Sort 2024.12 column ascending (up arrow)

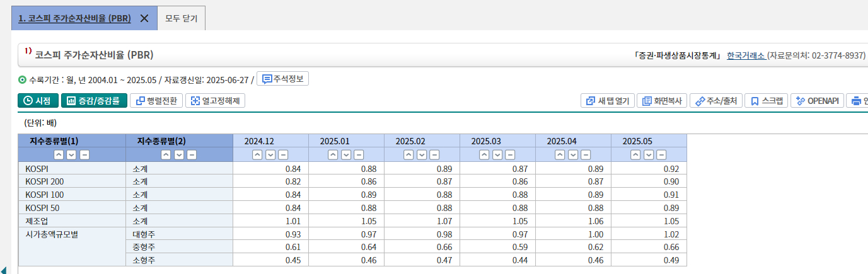(x=257, y=155)
